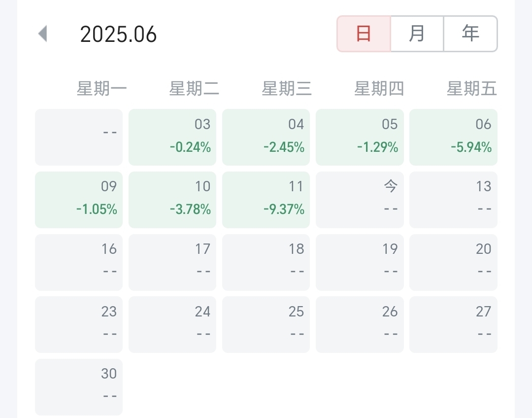Choose the June 20 date cell
The width and height of the screenshot is (532, 418).
[x=453, y=262]
